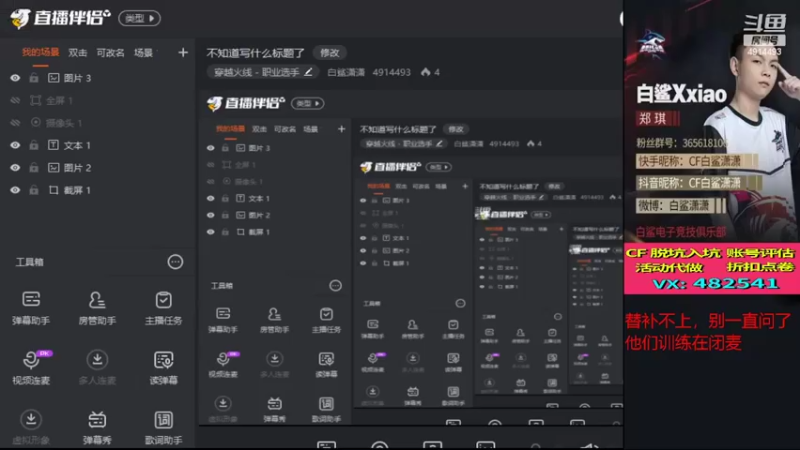This screenshot has width=800, height=450.
Task: Open 类型 dropdown in the first nested preview
Action: point(307,104)
